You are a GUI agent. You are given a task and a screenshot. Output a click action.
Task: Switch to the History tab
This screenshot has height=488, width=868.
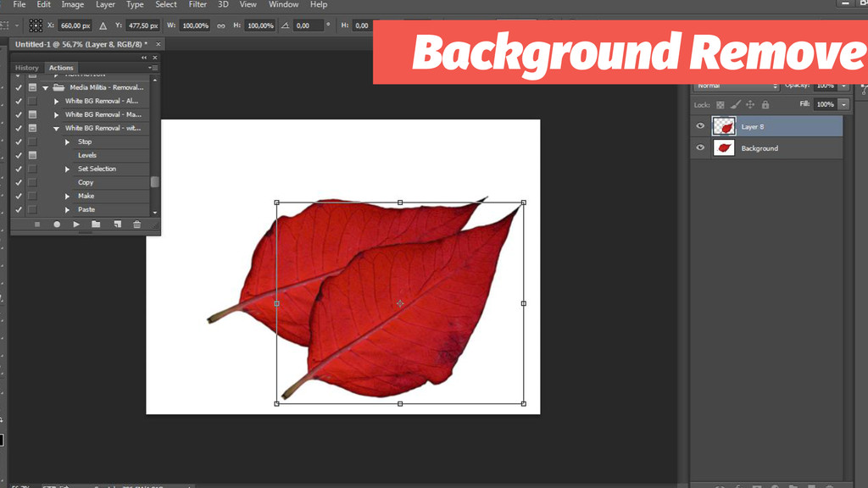pyautogui.click(x=27, y=68)
